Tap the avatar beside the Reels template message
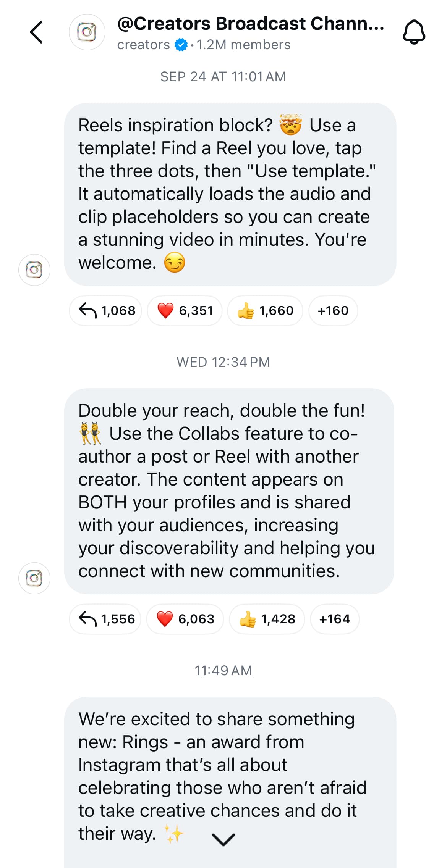 34,269
